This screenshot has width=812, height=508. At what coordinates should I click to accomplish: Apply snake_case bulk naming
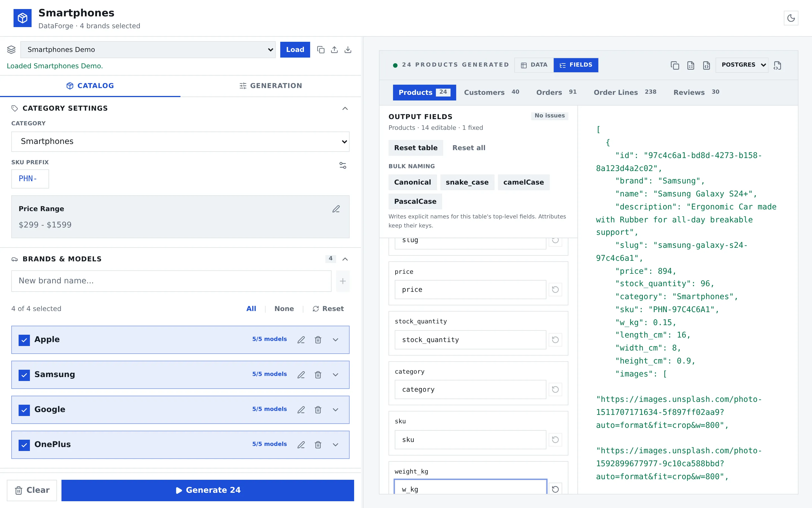pyautogui.click(x=467, y=182)
